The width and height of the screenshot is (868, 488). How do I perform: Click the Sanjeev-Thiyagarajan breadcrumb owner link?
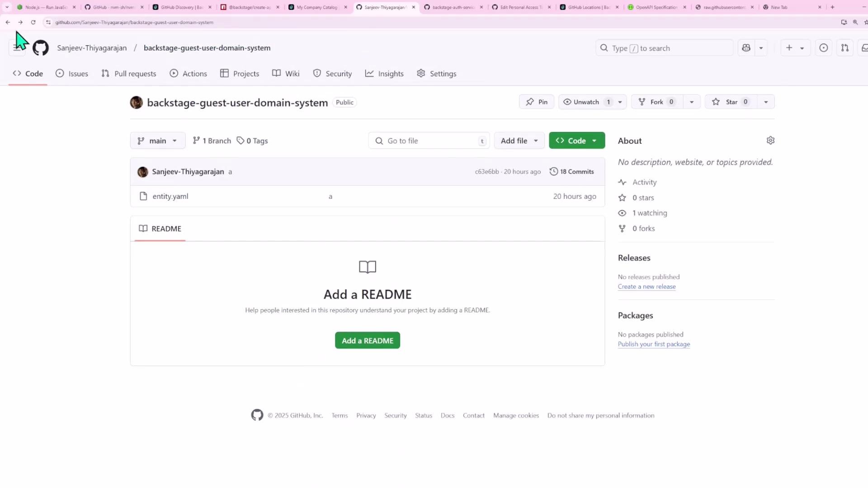coord(92,48)
